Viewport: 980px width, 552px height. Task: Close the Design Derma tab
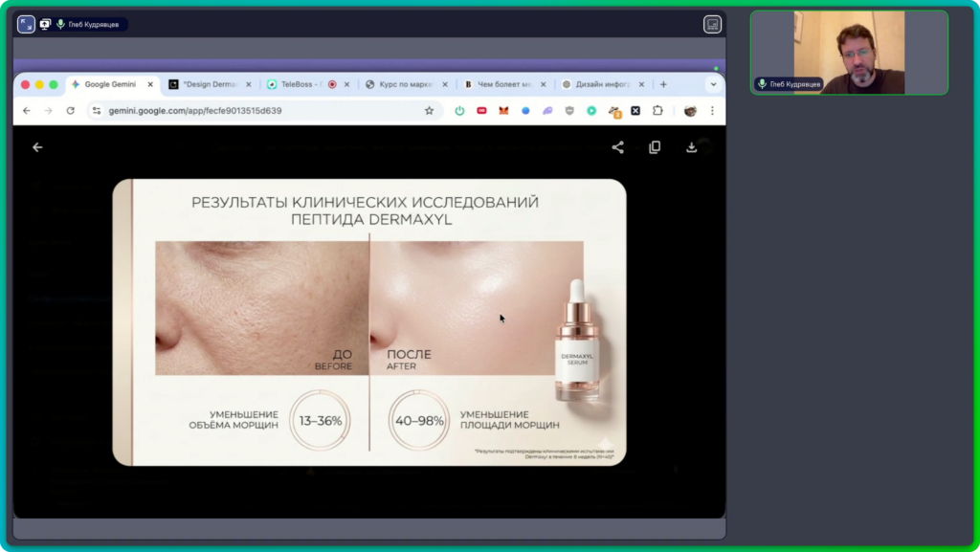[248, 84]
